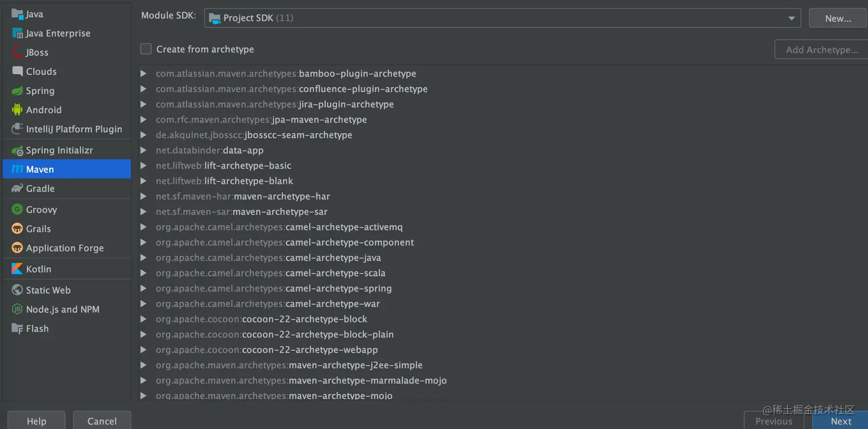The width and height of the screenshot is (868, 429).
Task: Select the lift-archetype-basic archetype row
Action: pyautogui.click(x=247, y=165)
